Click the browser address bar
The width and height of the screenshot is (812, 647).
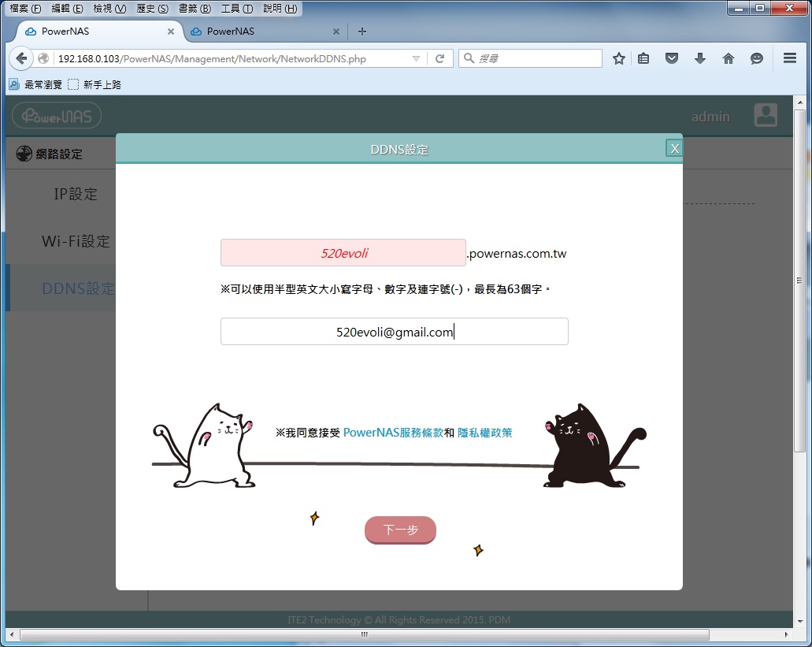(233, 58)
